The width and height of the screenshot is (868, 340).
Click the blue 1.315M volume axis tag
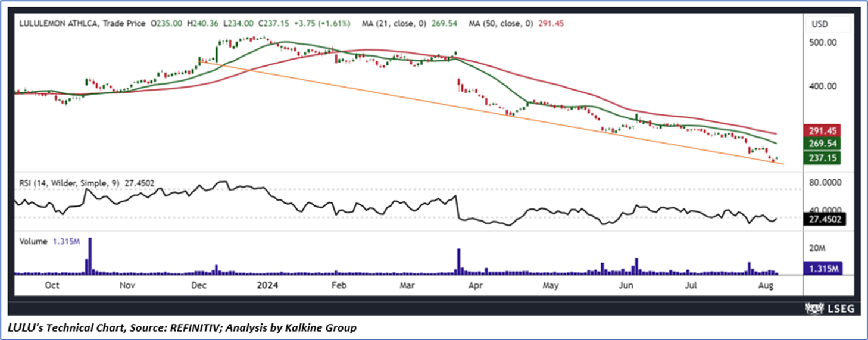[x=822, y=269]
